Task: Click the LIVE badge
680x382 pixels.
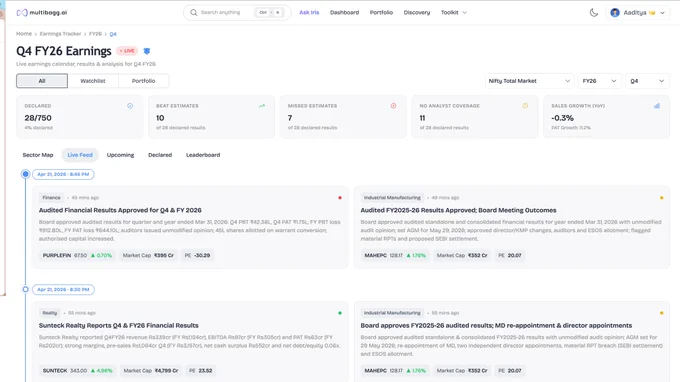Action: pyautogui.click(x=127, y=51)
